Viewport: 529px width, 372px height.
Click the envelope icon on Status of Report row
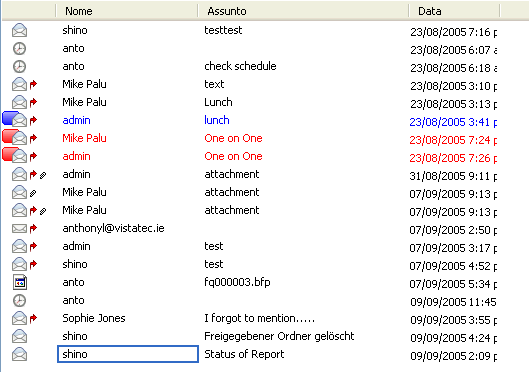pyautogui.click(x=20, y=354)
